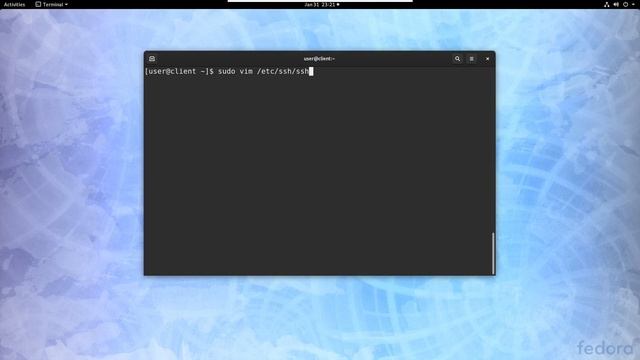Viewport: 640px width, 360px height.
Task: Open the terminal hamburger menu
Action: pos(471,59)
